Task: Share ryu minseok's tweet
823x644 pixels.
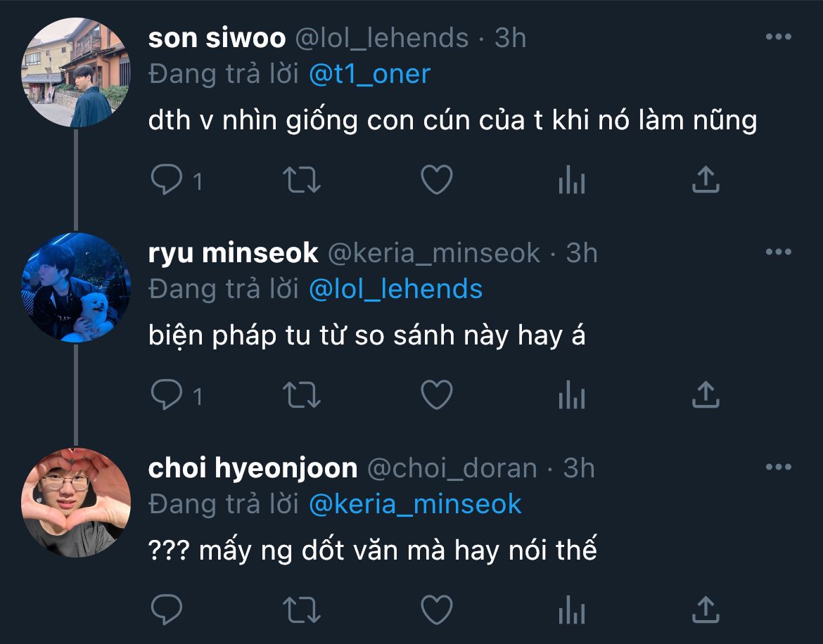Action: point(706,395)
